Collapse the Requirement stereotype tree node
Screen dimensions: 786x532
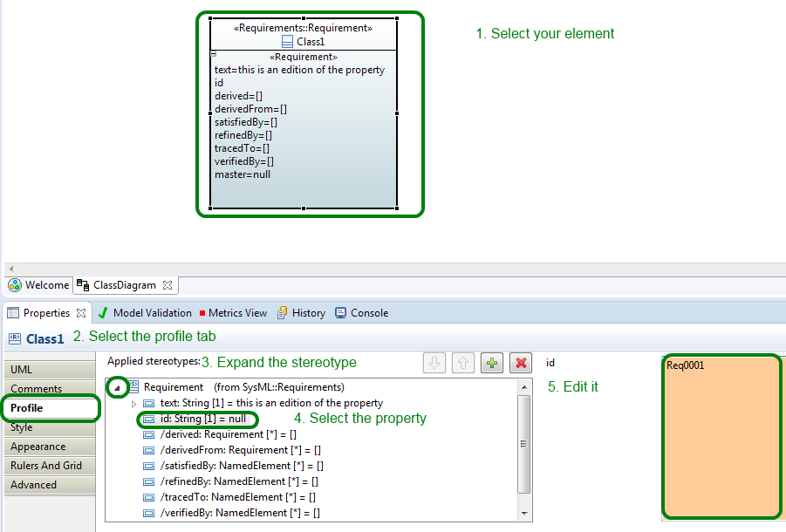[117, 388]
